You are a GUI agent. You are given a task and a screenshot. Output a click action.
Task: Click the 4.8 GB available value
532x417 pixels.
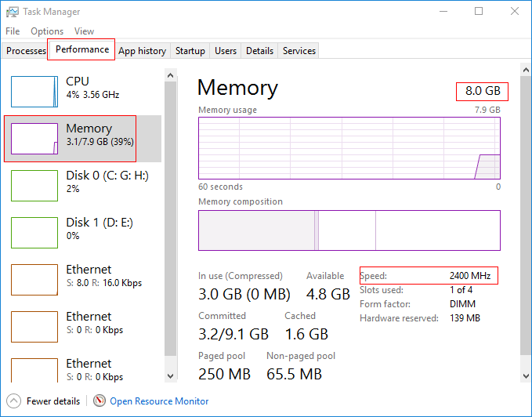pyautogui.click(x=328, y=294)
